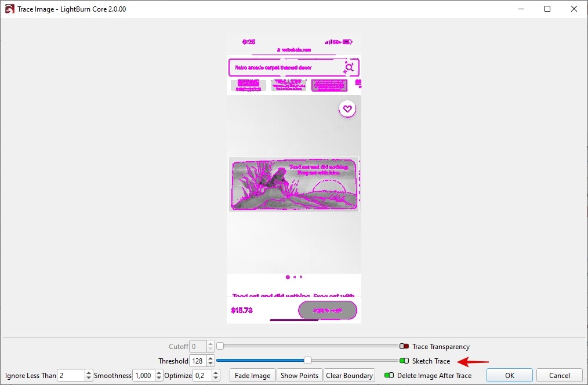The width and height of the screenshot is (588, 385).
Task: Maximize the Trace Image window
Action: click(547, 9)
